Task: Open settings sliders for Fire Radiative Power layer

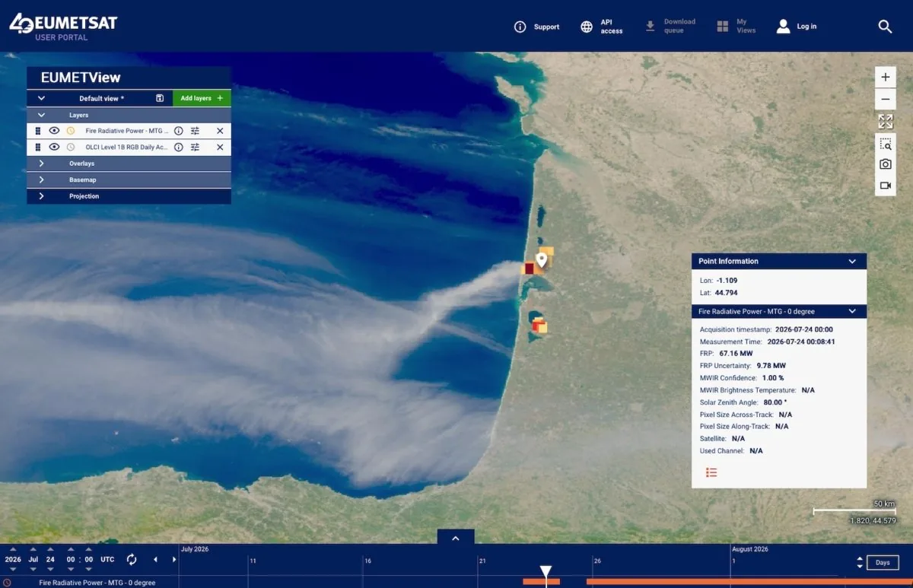Action: [x=196, y=131]
